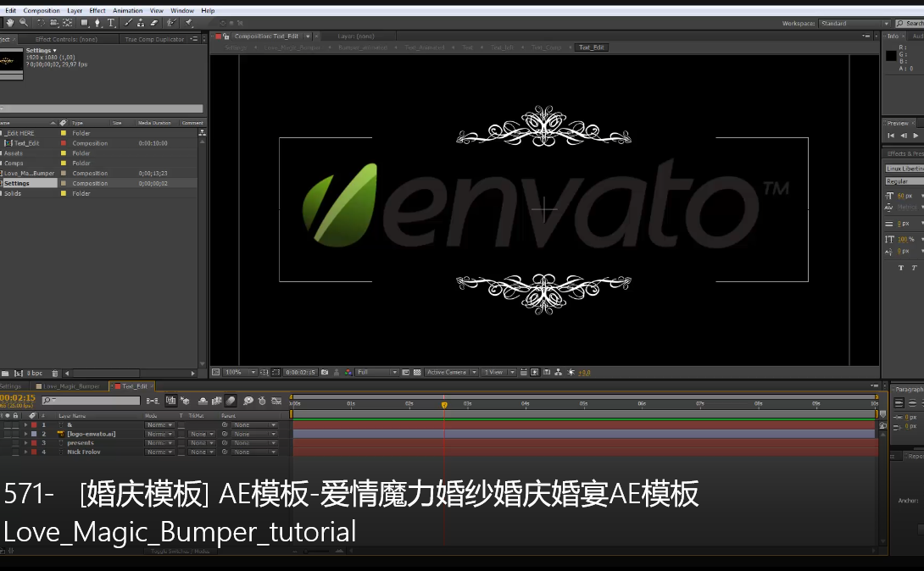Image resolution: width=924 pixels, height=571 pixels.
Task: Toggle region of interest in viewer
Action: click(x=405, y=372)
